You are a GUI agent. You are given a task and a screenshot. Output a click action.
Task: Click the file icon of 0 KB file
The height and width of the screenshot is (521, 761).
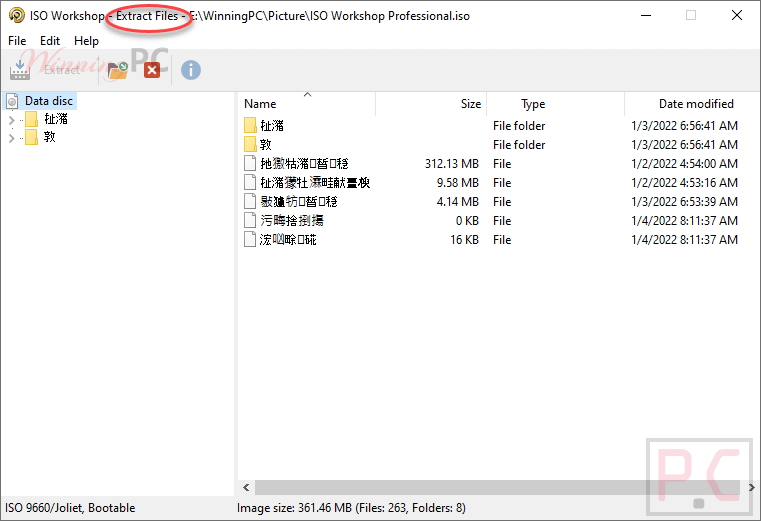[x=250, y=220]
